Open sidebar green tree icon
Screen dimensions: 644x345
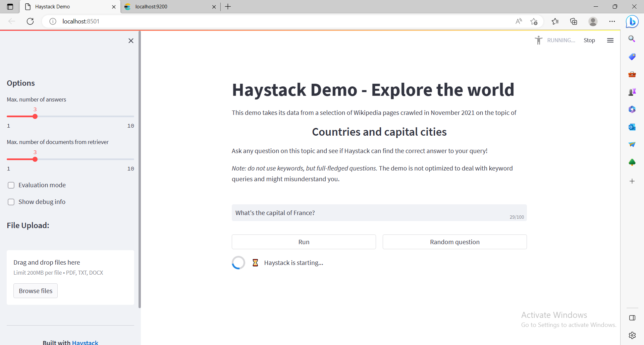pos(632,162)
